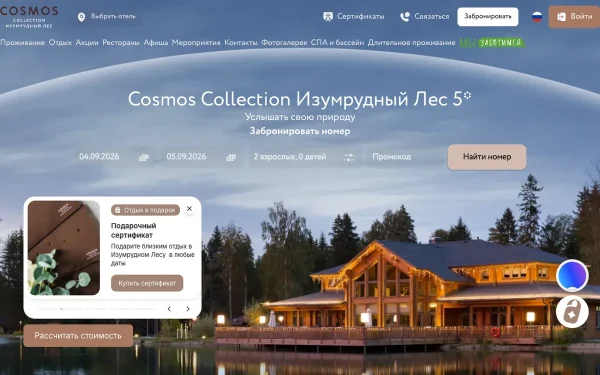Click the Забронировать номер heading text
Viewport: 600px width, 375px height.
[x=300, y=131]
